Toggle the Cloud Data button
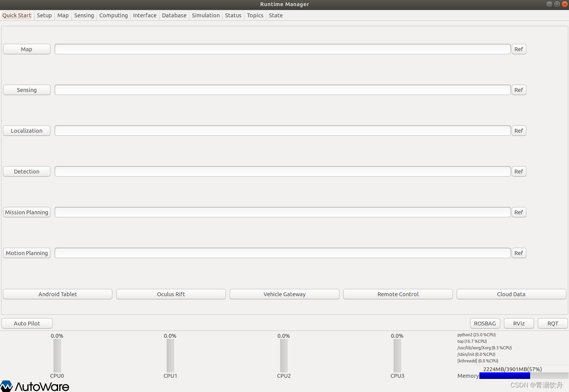Image resolution: width=569 pixels, height=392 pixels. (511, 294)
